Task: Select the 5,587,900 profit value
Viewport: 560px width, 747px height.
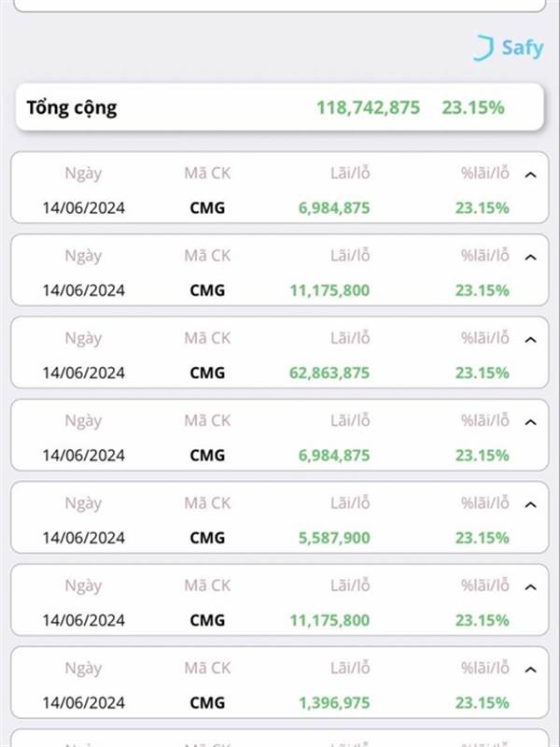Action: pos(334,538)
